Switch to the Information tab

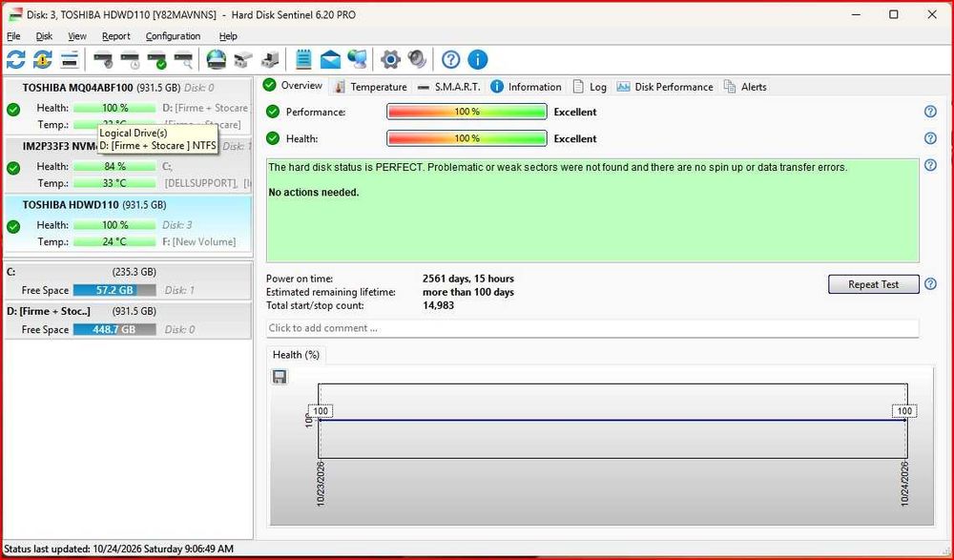coord(527,87)
